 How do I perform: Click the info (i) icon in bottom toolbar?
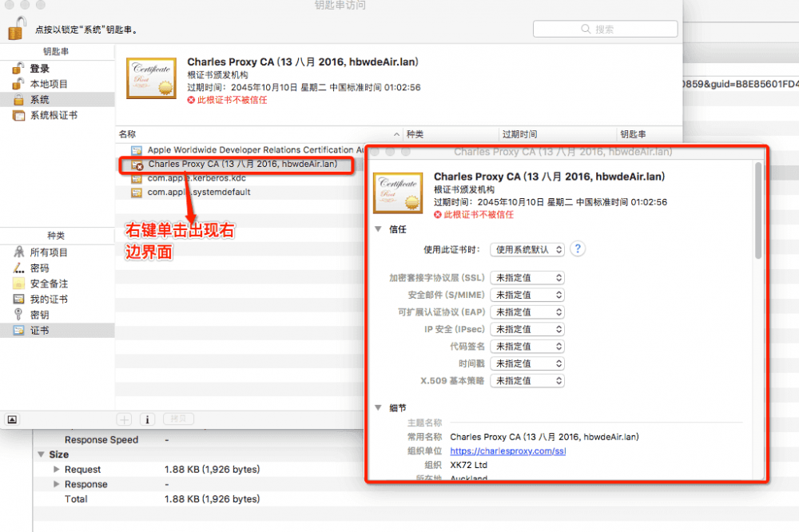(x=148, y=419)
